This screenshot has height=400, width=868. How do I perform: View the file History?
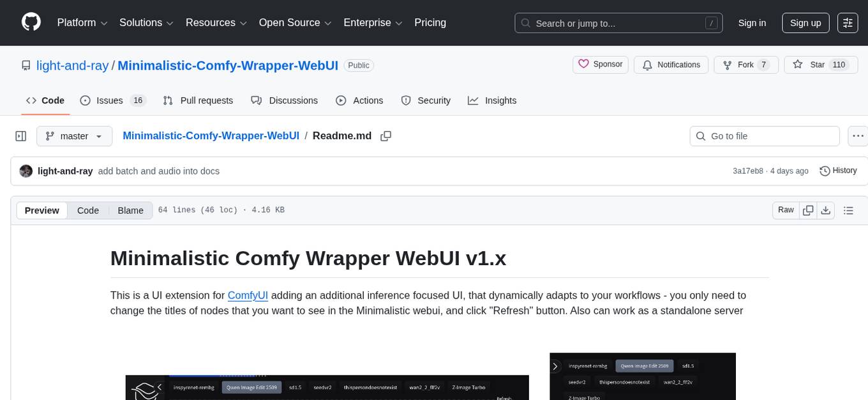(838, 171)
